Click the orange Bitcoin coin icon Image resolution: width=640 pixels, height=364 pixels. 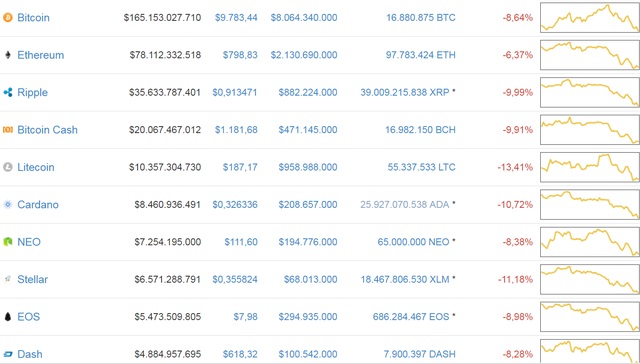[x=8, y=18]
